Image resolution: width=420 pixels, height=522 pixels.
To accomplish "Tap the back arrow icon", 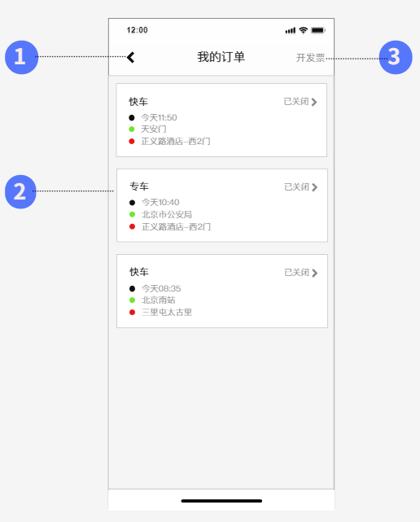I will tap(130, 57).
